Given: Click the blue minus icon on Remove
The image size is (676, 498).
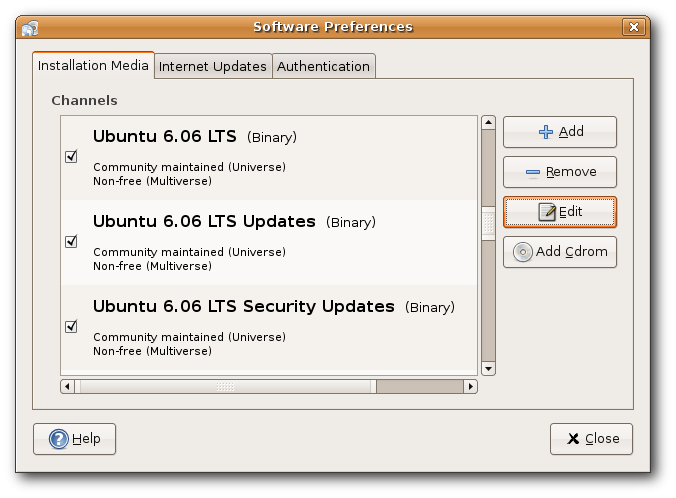Looking at the screenshot, I should (533, 172).
